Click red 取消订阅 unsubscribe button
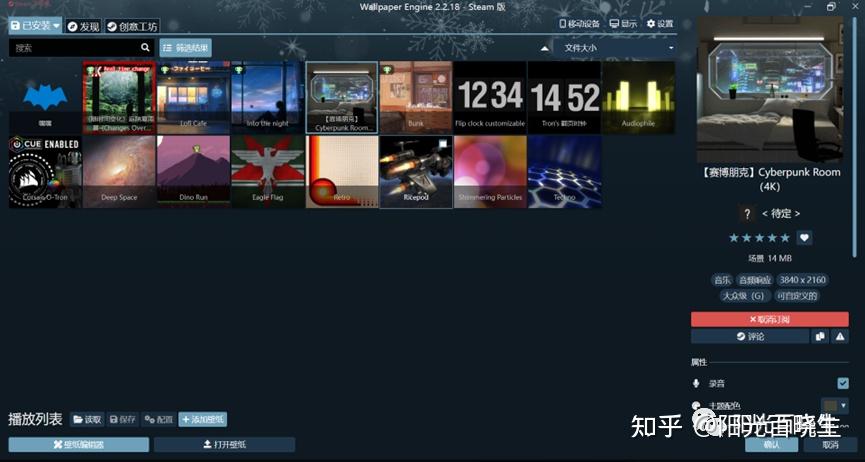865x462 pixels. pyautogui.click(x=770, y=319)
